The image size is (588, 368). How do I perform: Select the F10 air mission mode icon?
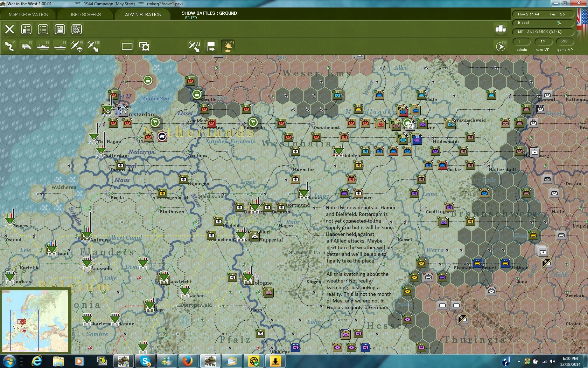click(x=93, y=46)
